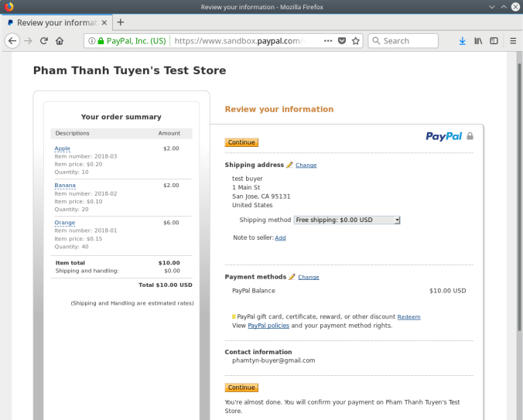Redeem a PayPal gift card or discount

408,317
